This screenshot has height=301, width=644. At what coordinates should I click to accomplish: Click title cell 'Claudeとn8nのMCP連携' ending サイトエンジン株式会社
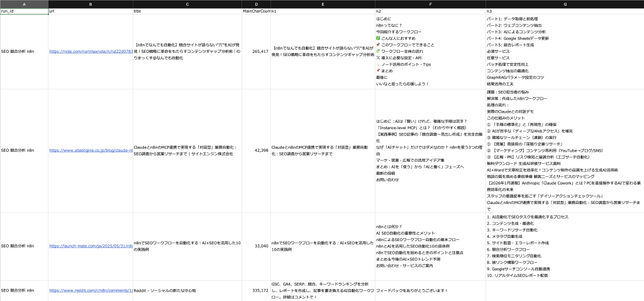tap(187, 150)
